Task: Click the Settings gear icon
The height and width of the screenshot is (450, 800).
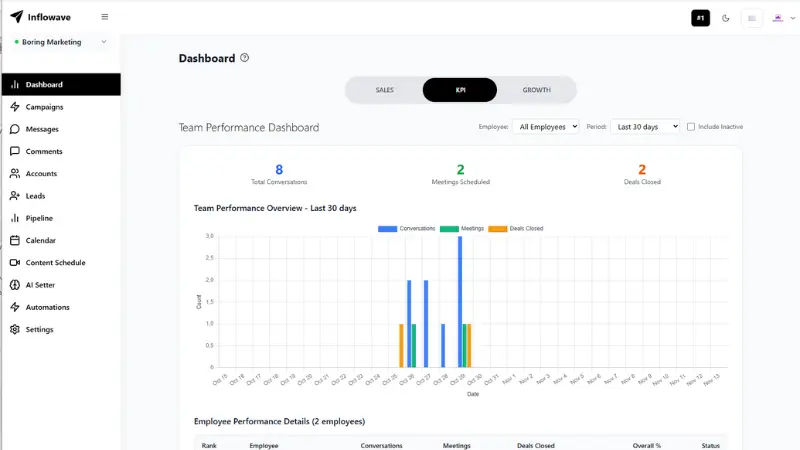Action: pos(15,330)
